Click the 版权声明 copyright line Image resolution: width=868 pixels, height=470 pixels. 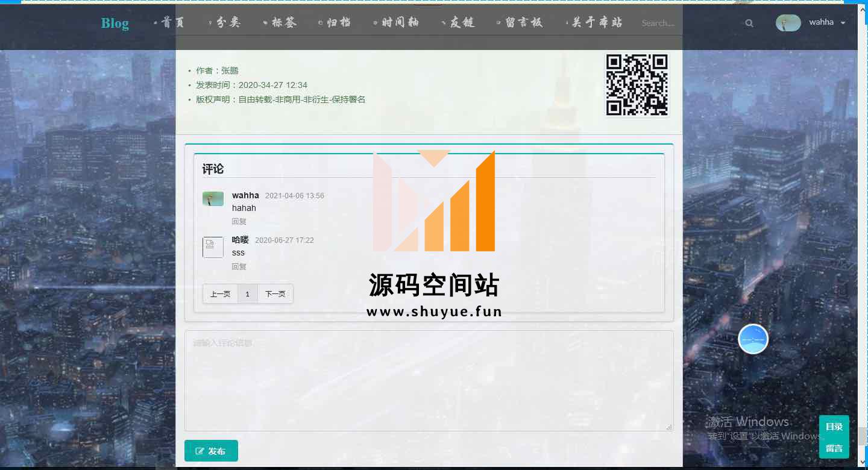[281, 99]
